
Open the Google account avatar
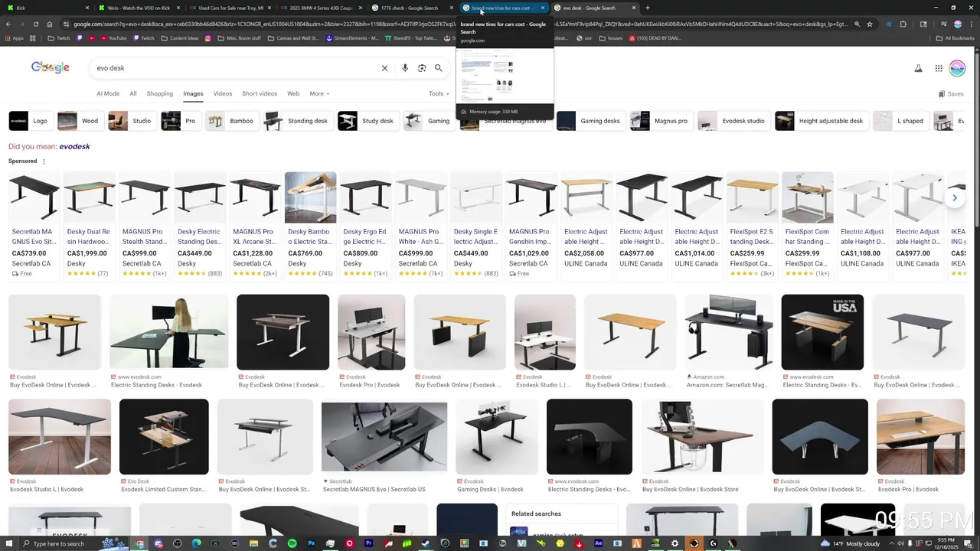click(957, 68)
